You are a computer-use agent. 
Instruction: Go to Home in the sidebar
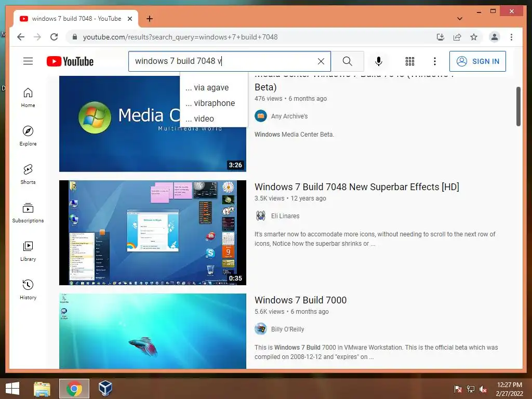[x=28, y=98]
